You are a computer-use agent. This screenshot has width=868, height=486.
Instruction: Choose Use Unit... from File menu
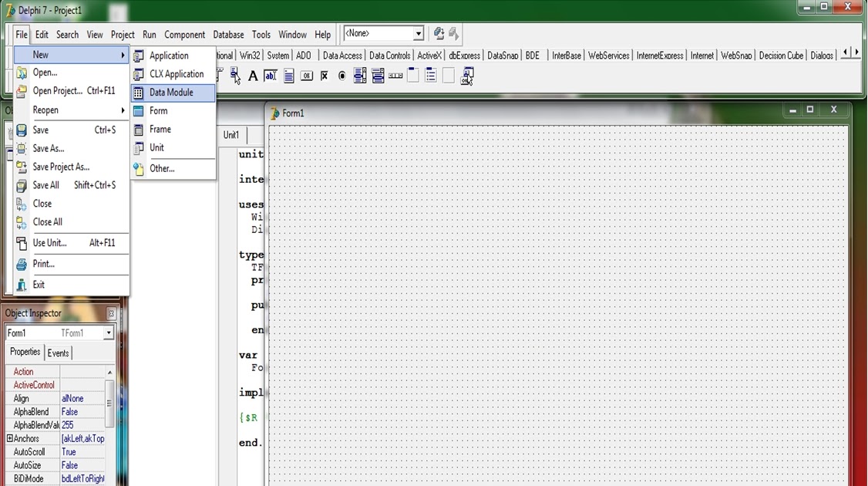[x=72, y=243]
